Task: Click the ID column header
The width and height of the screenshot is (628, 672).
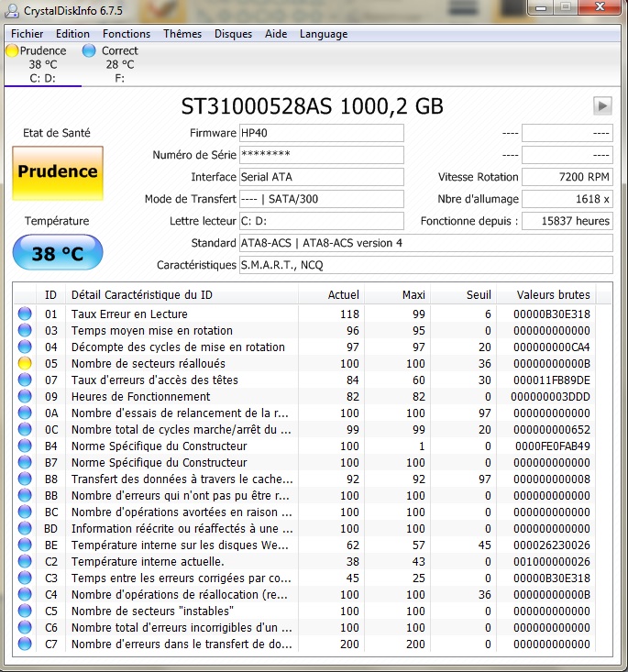Action: [50, 295]
